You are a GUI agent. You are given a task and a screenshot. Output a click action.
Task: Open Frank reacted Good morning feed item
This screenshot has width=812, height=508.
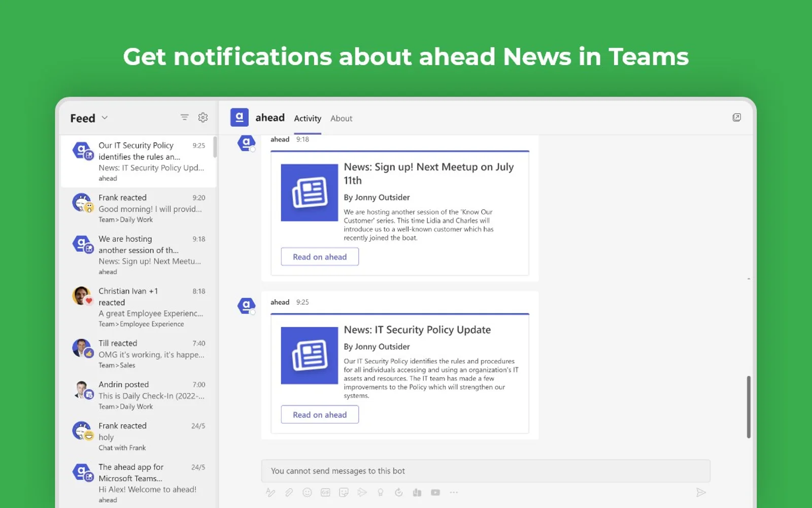click(139, 208)
